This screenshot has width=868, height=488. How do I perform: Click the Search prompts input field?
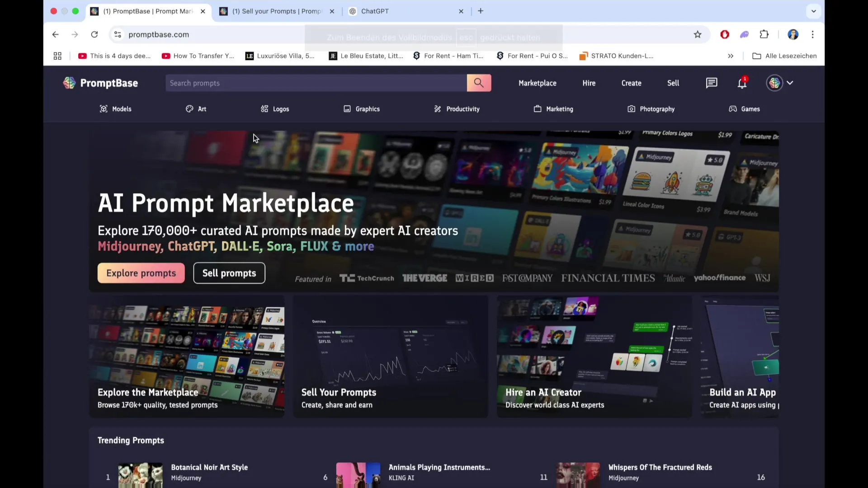tap(316, 83)
